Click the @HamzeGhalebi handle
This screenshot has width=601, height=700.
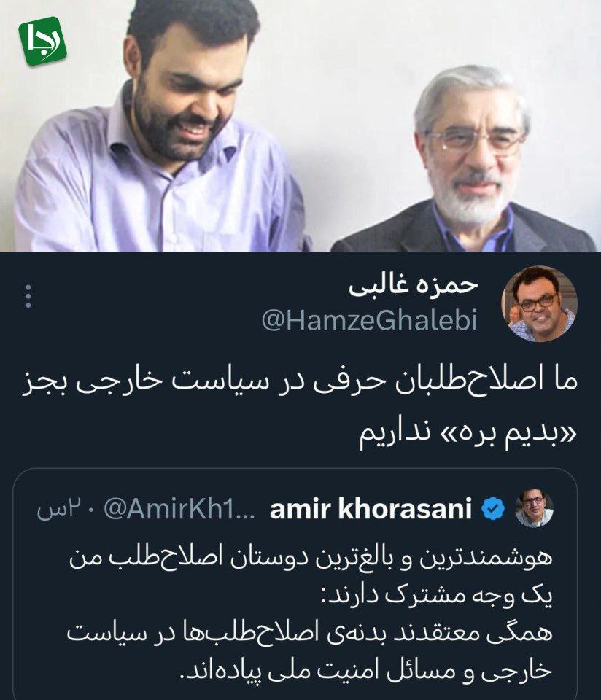[x=370, y=320]
